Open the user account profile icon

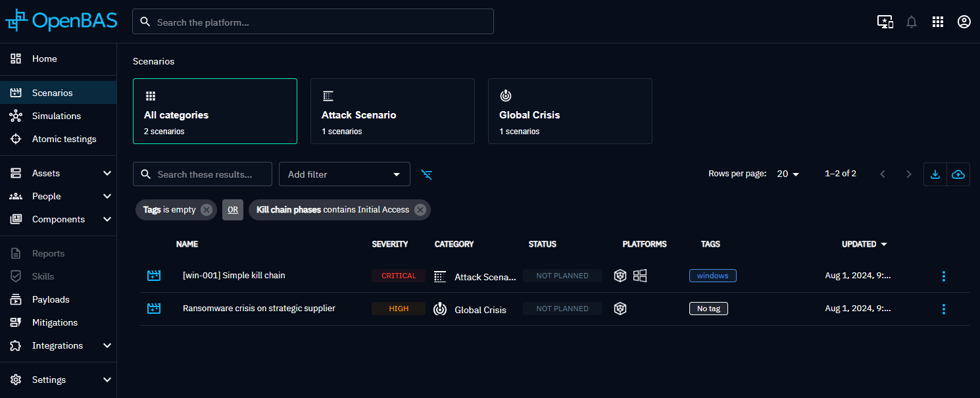(964, 22)
